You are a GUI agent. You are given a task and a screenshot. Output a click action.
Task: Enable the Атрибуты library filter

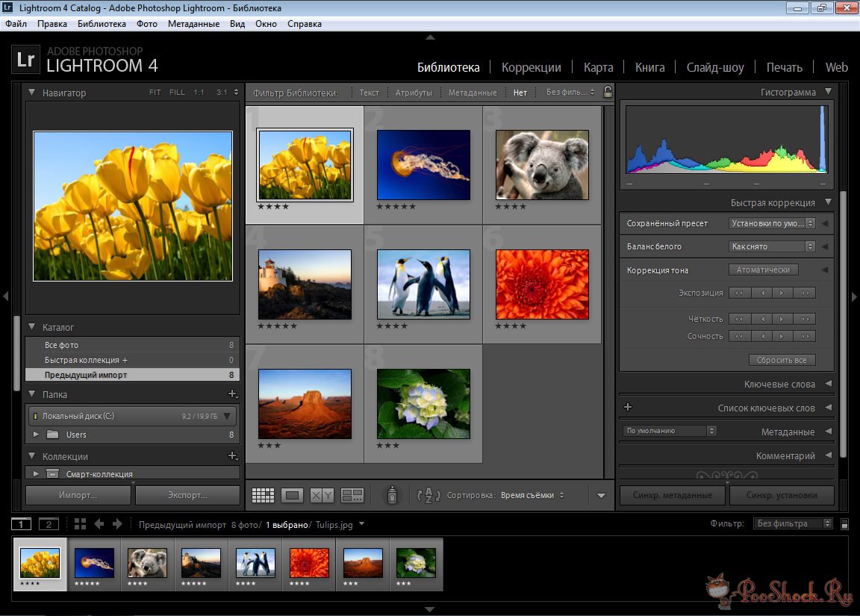pos(414,93)
